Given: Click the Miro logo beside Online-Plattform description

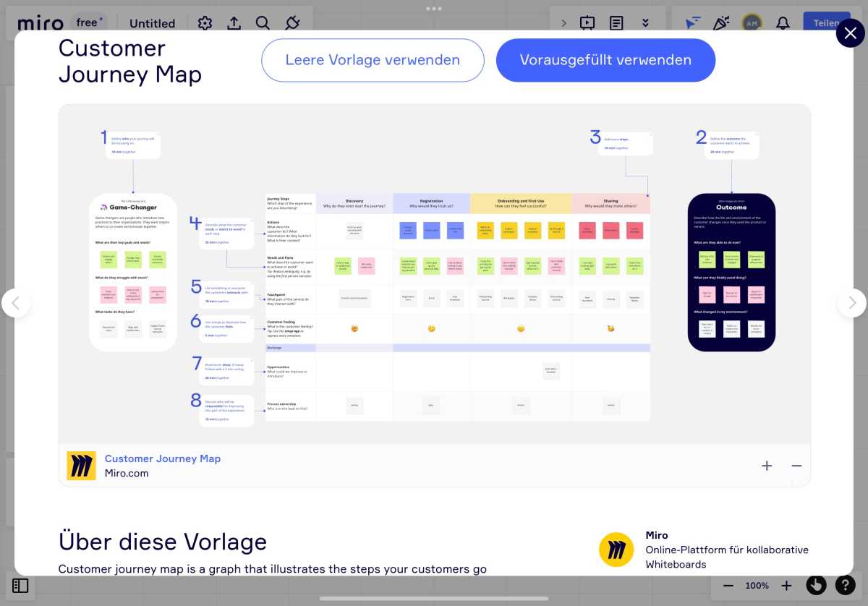Looking at the screenshot, I should [x=616, y=550].
